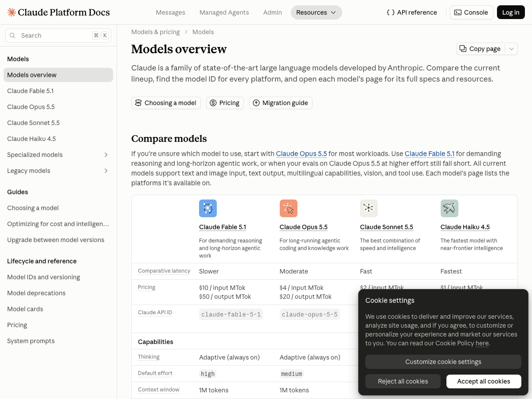
Task: Open the Resources dropdown menu
Action: (x=317, y=12)
